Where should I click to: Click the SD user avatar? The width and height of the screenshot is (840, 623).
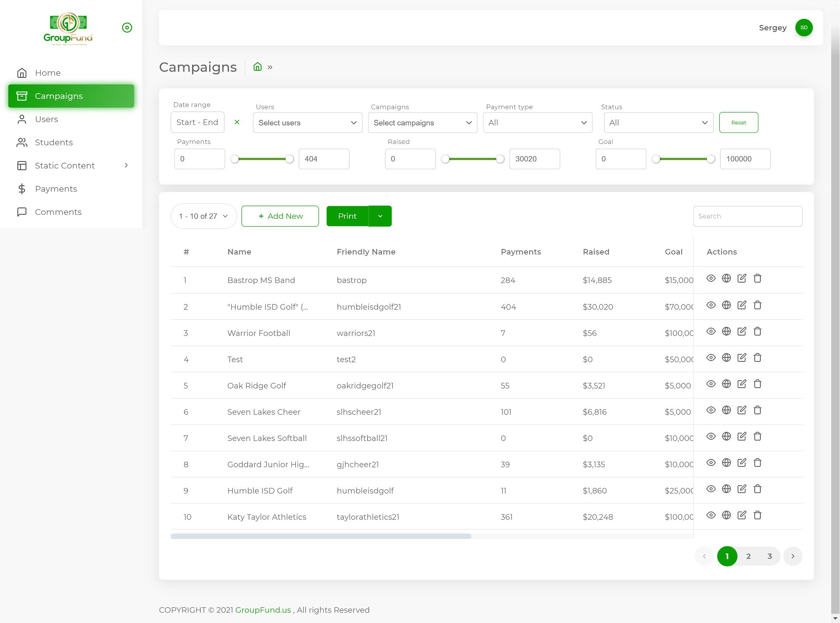[x=804, y=28]
